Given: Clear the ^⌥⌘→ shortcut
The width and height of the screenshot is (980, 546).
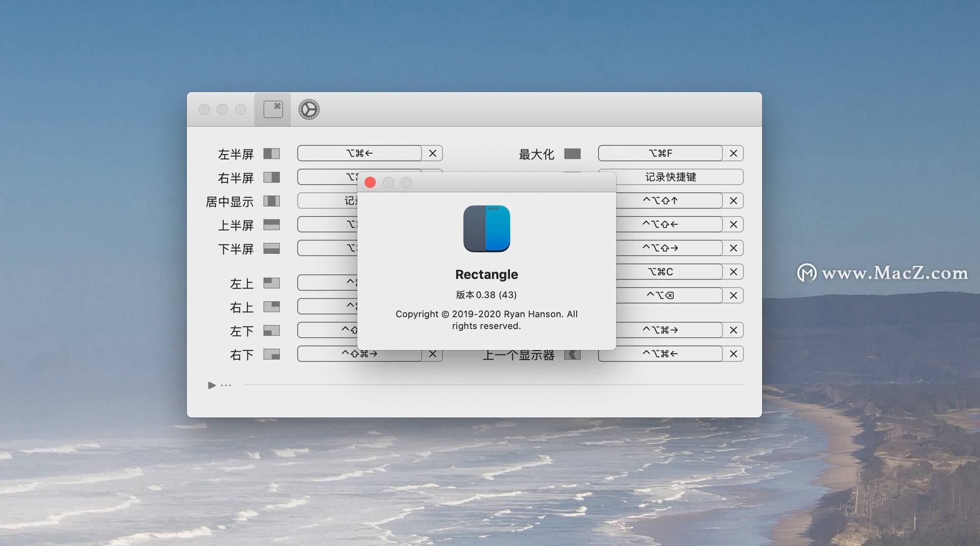Looking at the screenshot, I should (733, 330).
